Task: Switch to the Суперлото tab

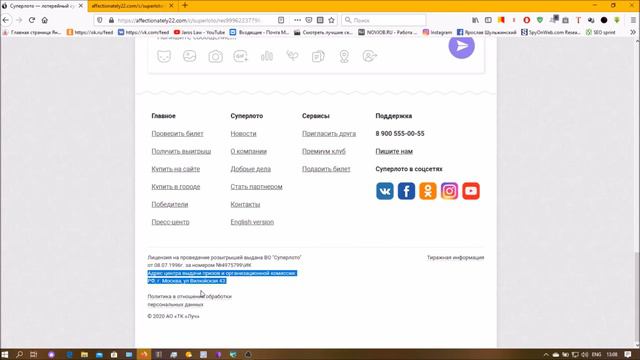Action: (x=42, y=6)
